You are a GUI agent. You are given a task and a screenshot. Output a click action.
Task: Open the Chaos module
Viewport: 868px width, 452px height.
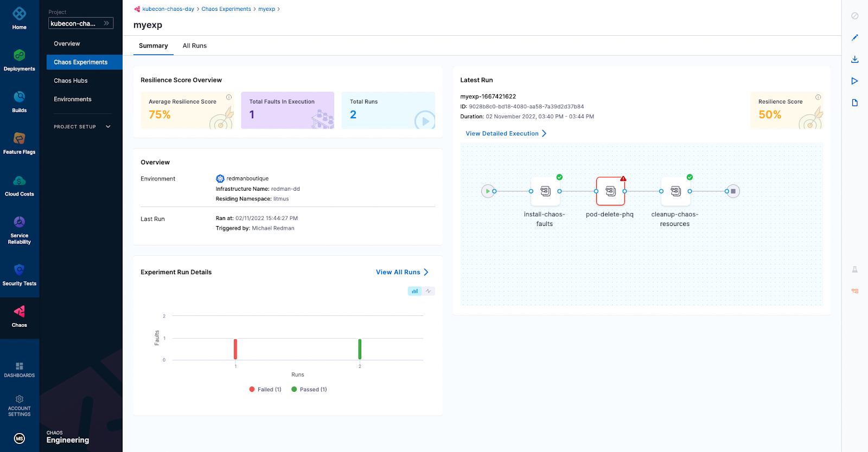20,316
